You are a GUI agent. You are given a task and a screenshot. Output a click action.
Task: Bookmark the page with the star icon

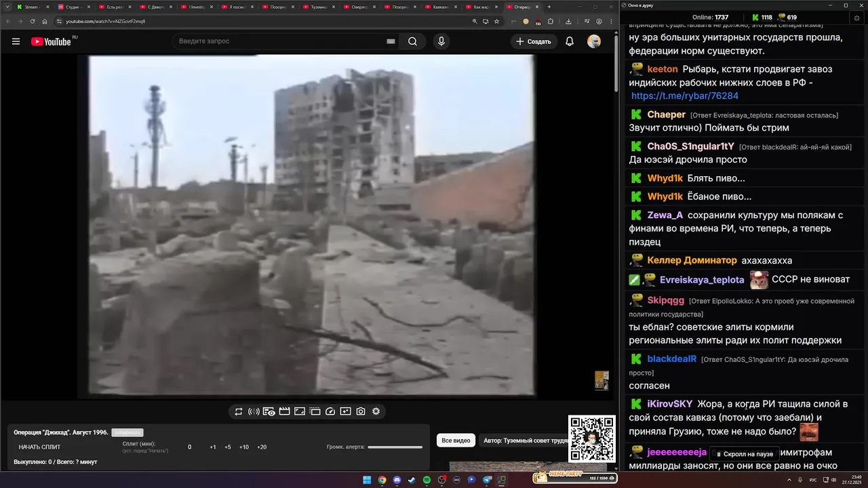(x=496, y=21)
